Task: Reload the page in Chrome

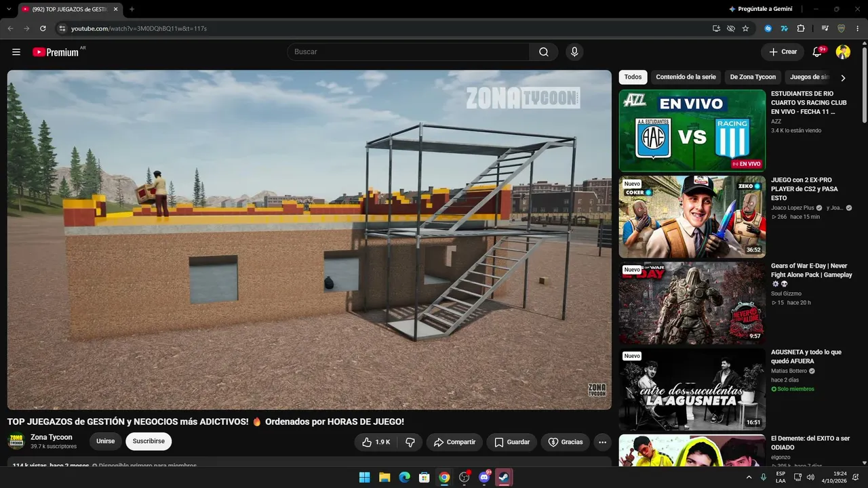Action: (x=43, y=28)
